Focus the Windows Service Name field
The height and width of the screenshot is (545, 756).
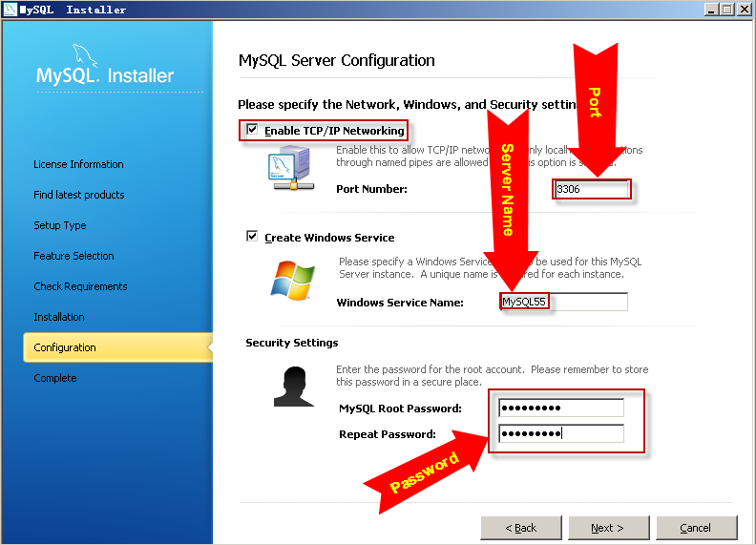click(563, 302)
